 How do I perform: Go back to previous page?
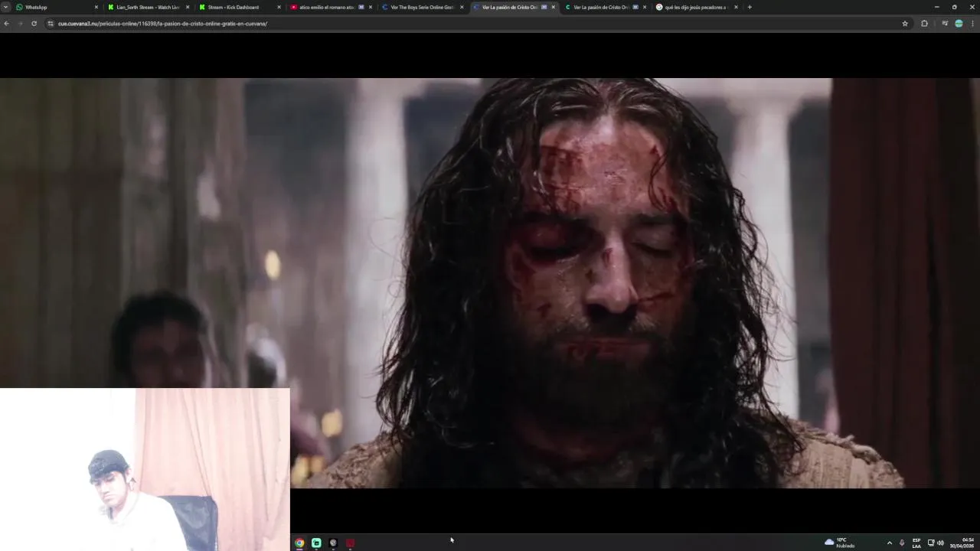pyautogui.click(x=6, y=24)
